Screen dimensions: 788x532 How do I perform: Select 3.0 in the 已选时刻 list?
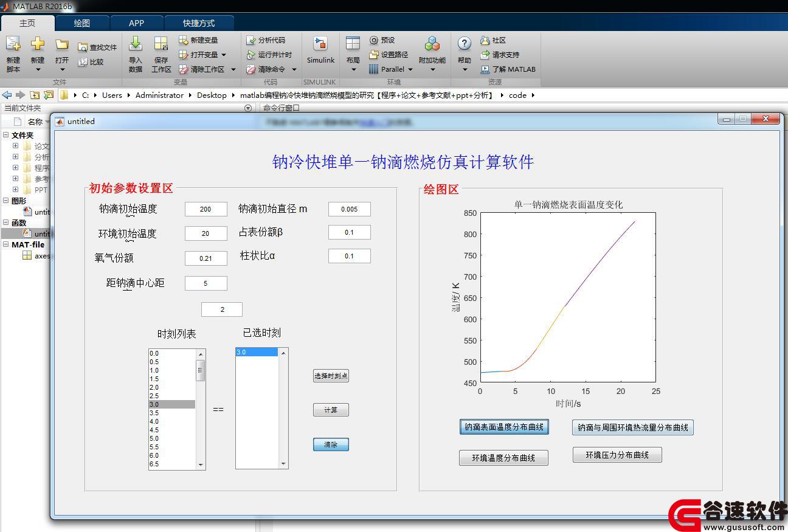(257, 352)
